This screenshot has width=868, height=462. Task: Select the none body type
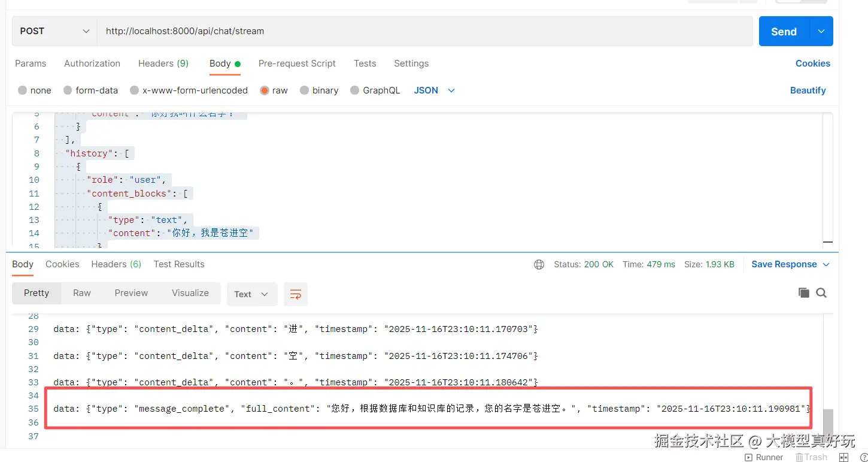35,90
